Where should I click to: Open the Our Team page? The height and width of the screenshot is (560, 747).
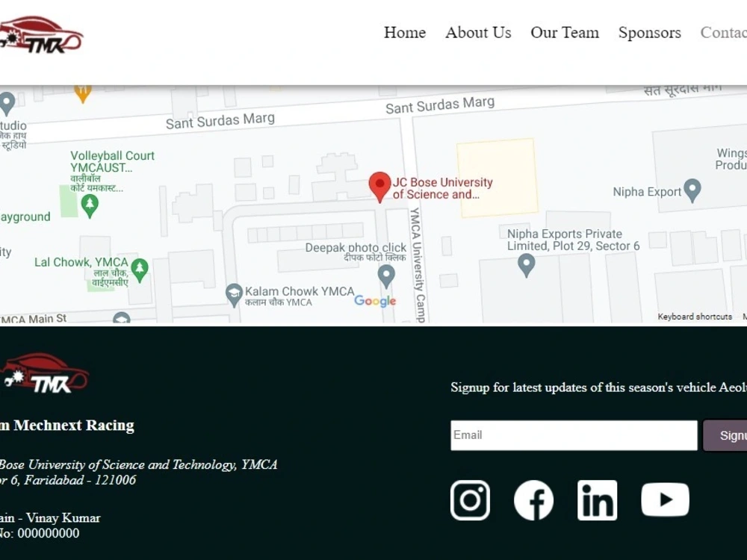[x=565, y=32]
